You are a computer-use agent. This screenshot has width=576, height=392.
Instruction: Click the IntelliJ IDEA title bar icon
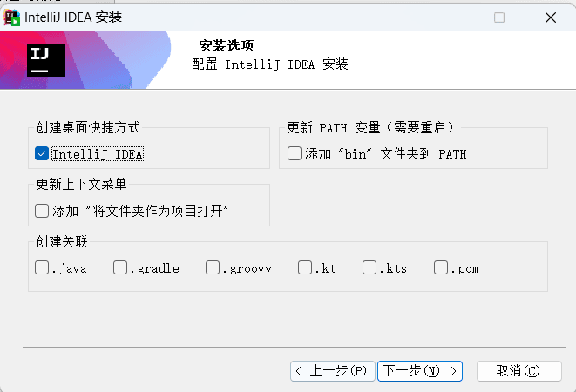12,17
